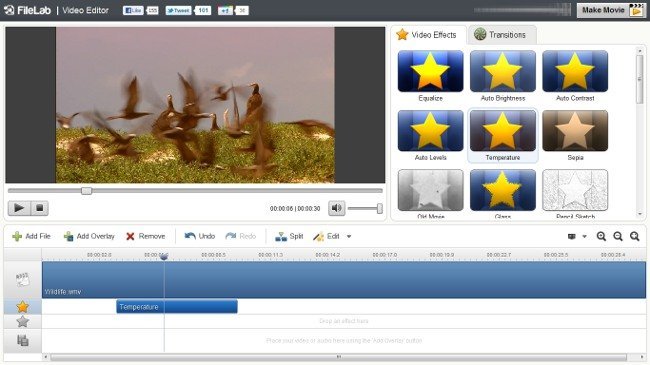Click the timeline playhead marker
This screenshot has height=365, width=650.
click(164, 257)
